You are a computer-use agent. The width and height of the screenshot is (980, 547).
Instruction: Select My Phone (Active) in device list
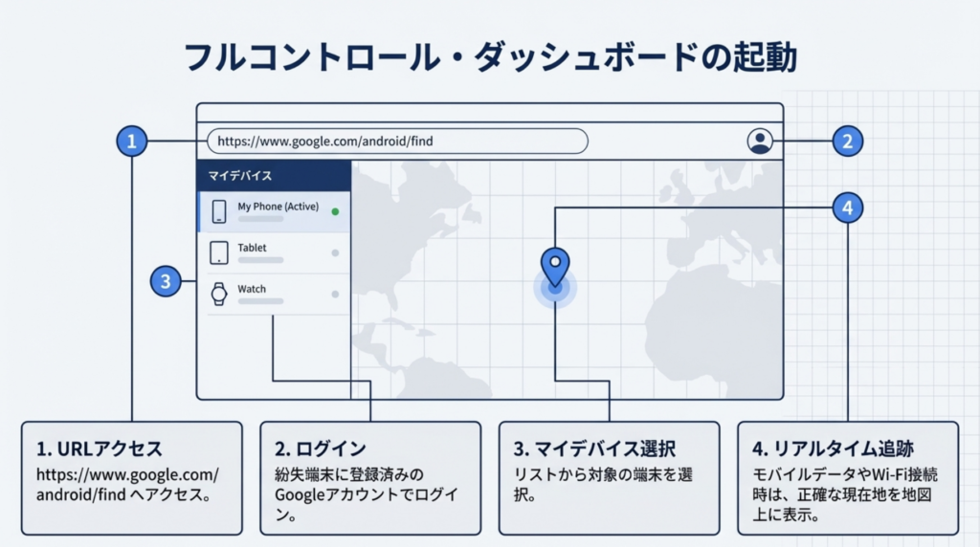(277, 206)
